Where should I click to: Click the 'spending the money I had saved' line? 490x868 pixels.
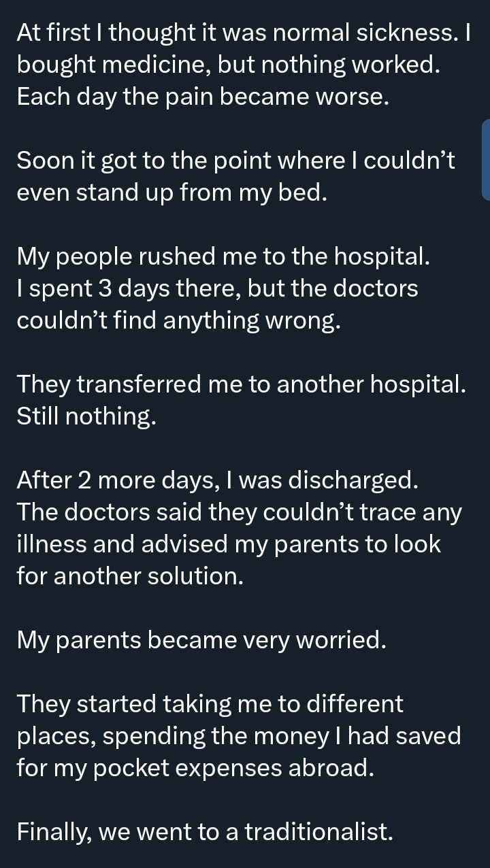[x=238, y=736]
